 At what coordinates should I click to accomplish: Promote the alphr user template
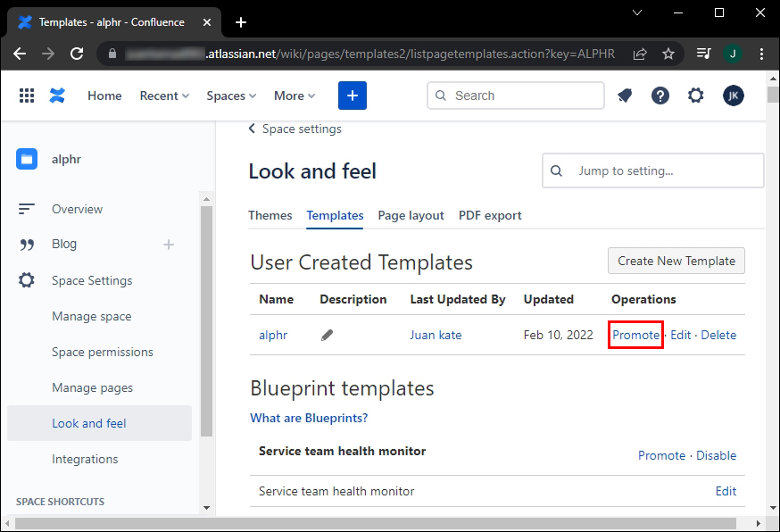[x=635, y=335]
